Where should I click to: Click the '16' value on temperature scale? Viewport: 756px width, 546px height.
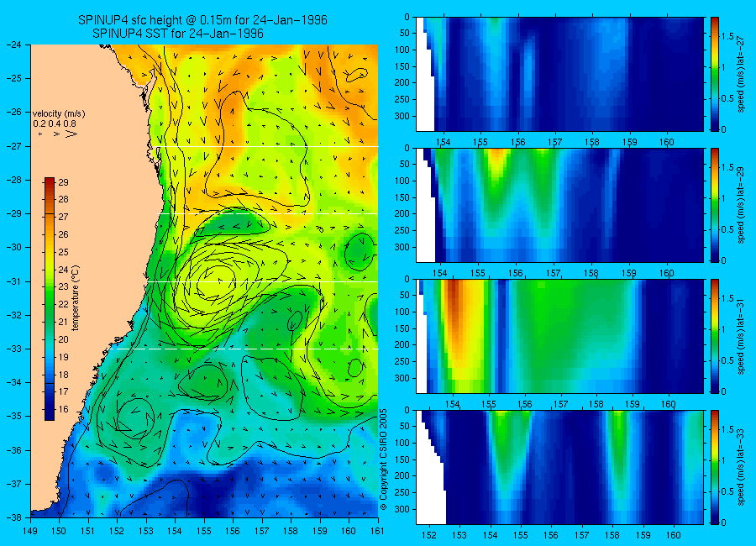(x=63, y=409)
